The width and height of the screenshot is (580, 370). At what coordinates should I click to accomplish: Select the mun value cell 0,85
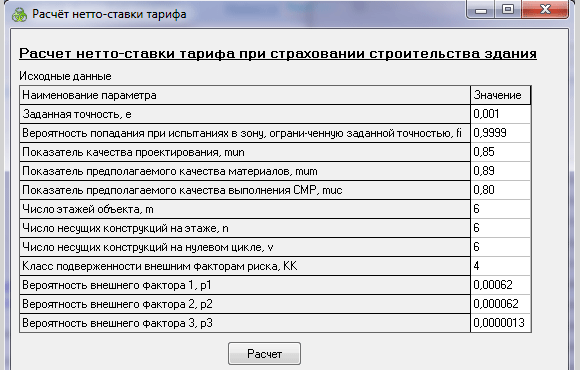(500, 152)
